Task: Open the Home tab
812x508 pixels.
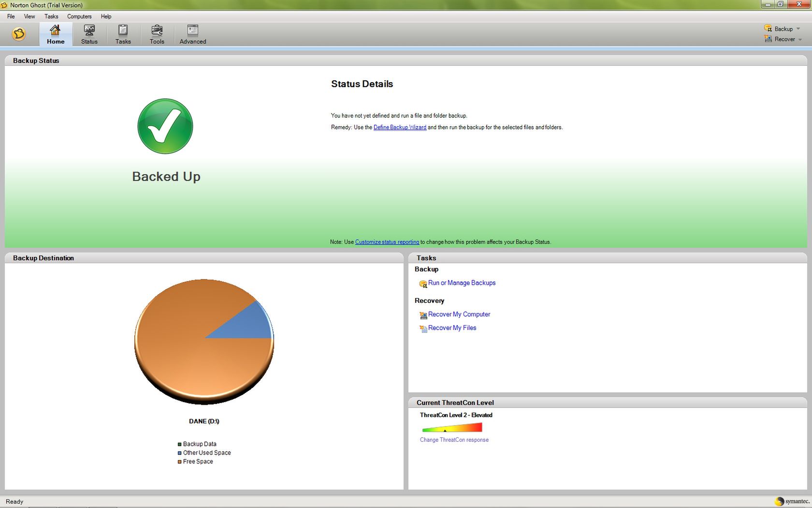Action: point(56,34)
